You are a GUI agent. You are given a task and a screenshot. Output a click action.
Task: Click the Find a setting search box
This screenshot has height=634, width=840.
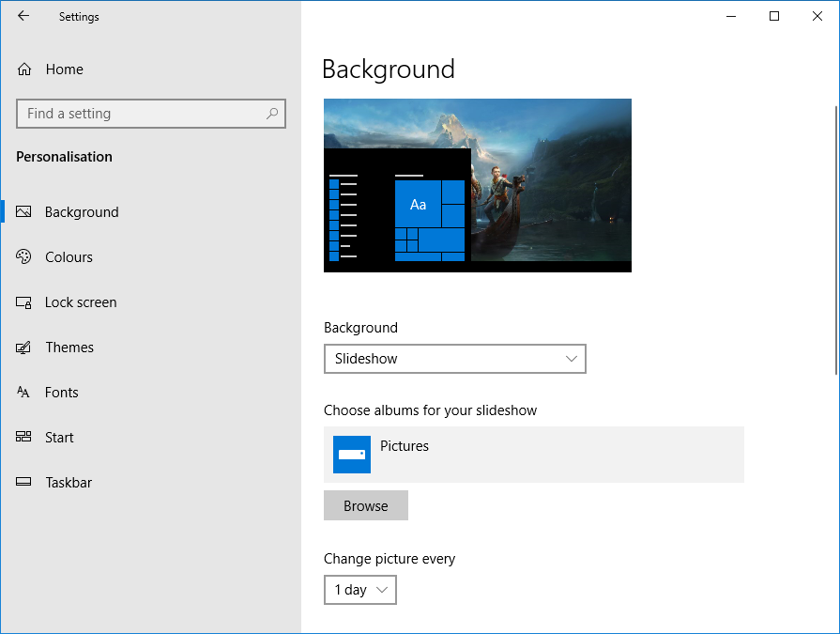point(141,114)
